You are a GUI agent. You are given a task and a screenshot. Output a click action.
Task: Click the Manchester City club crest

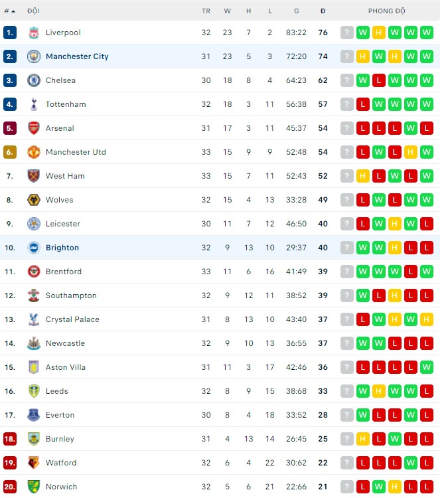[x=33, y=56]
